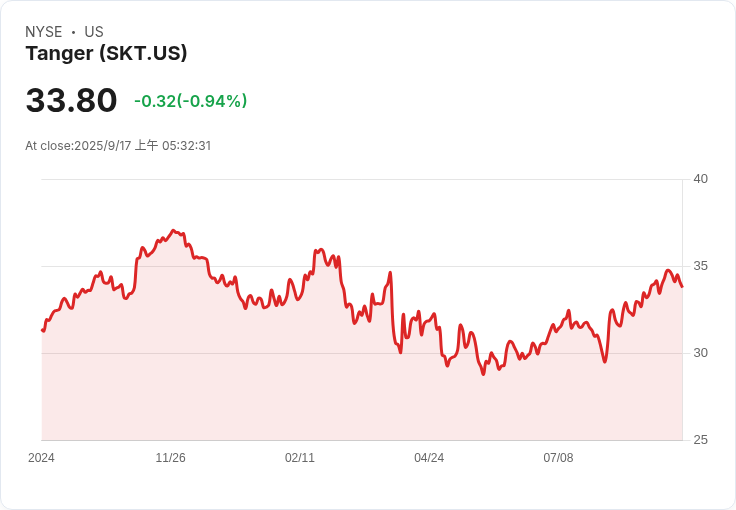Click the 2024 x-axis label
Image resolution: width=736 pixels, height=510 pixels.
(41, 458)
